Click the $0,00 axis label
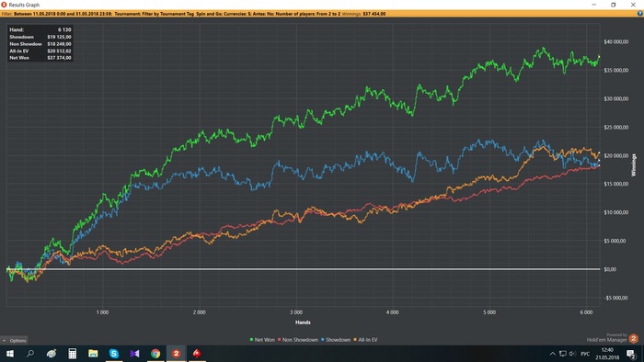The height and width of the screenshot is (362, 644). pos(610,269)
